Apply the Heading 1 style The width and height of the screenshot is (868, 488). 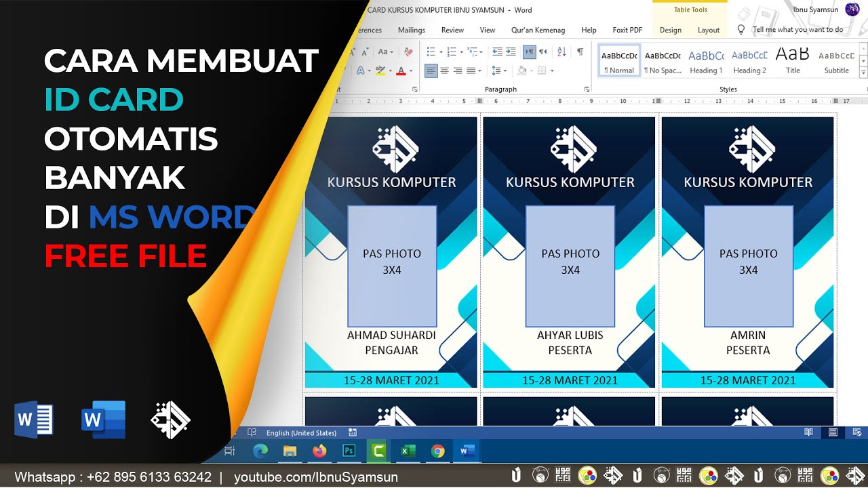[706, 62]
